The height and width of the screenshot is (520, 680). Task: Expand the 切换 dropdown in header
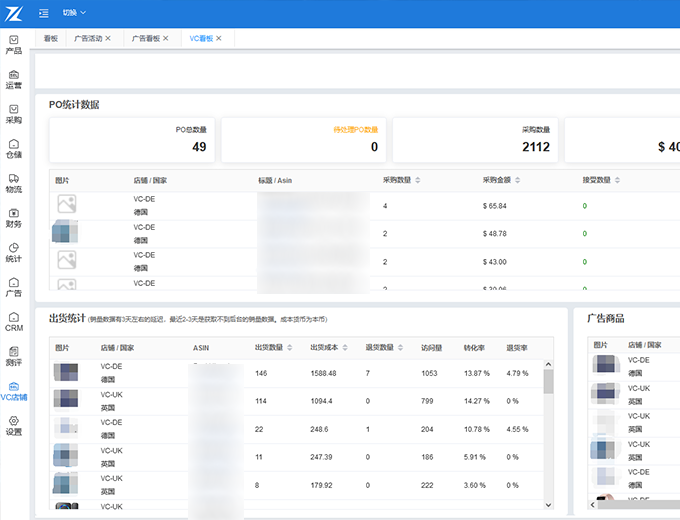(74, 13)
